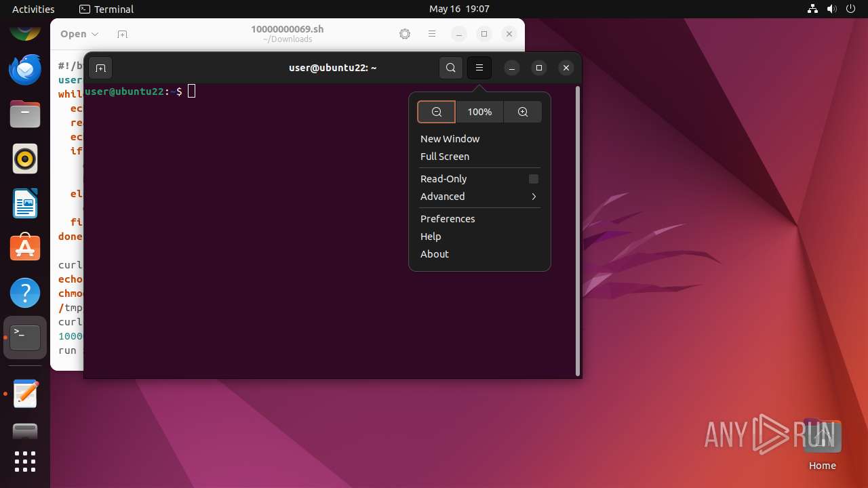Open a new terminal tab

pos(100,68)
